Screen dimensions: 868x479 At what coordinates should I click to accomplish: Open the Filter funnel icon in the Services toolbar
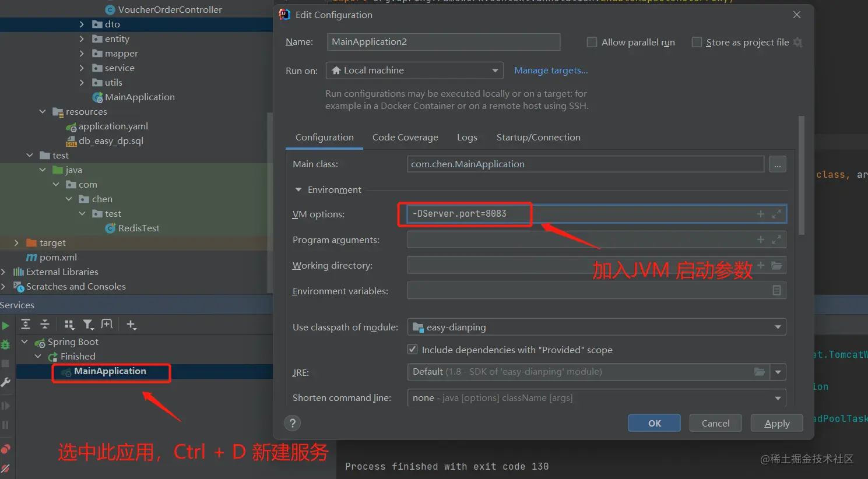[88, 325]
